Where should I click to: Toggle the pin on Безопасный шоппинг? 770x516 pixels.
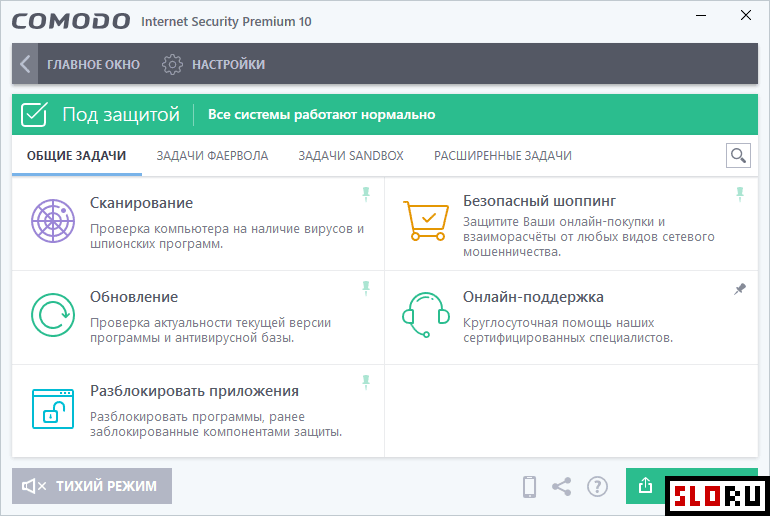pyautogui.click(x=740, y=194)
